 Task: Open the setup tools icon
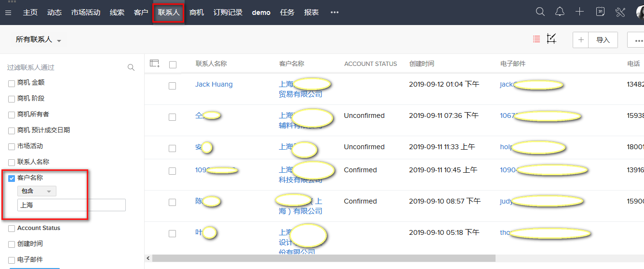click(620, 12)
